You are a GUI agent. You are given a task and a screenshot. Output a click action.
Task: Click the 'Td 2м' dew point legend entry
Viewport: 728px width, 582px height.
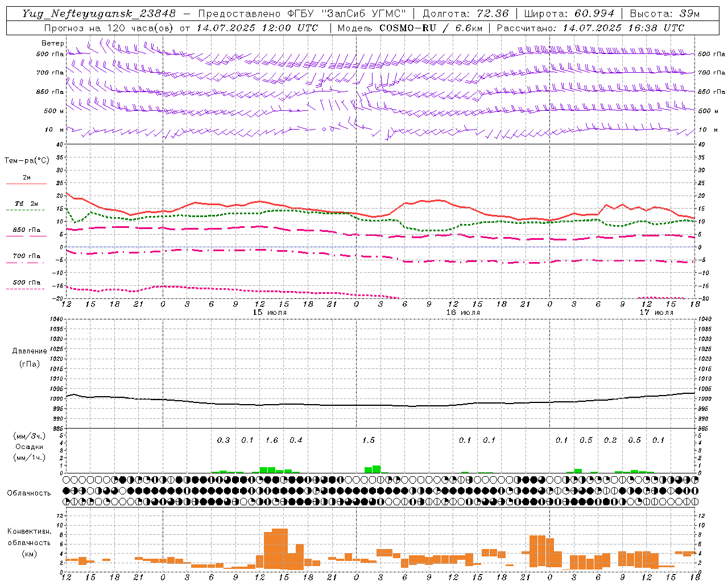pos(26,203)
